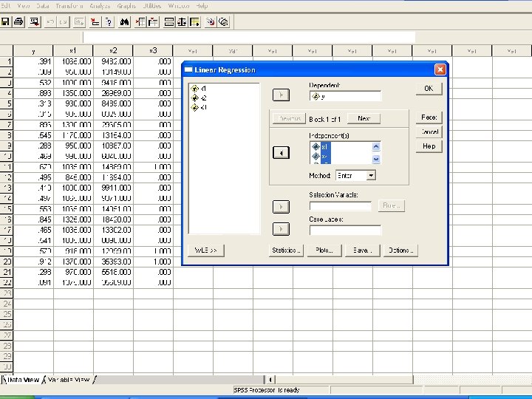The height and width of the screenshot is (399, 532).
Task: Open the Edit menu
Action: (6, 6)
